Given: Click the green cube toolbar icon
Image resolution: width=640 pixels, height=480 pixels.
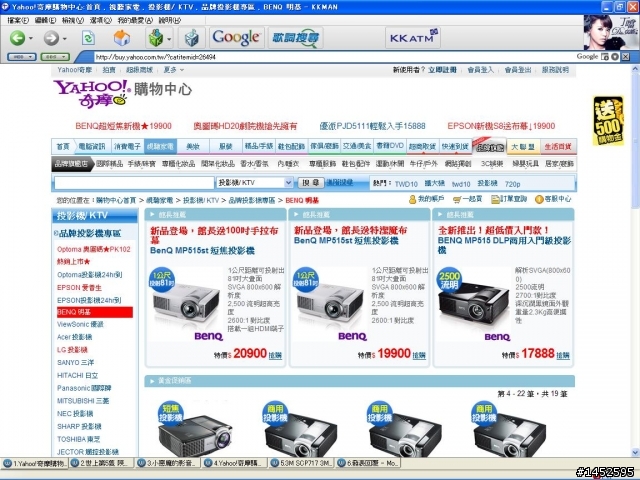Looking at the screenshot, I should point(156,38).
